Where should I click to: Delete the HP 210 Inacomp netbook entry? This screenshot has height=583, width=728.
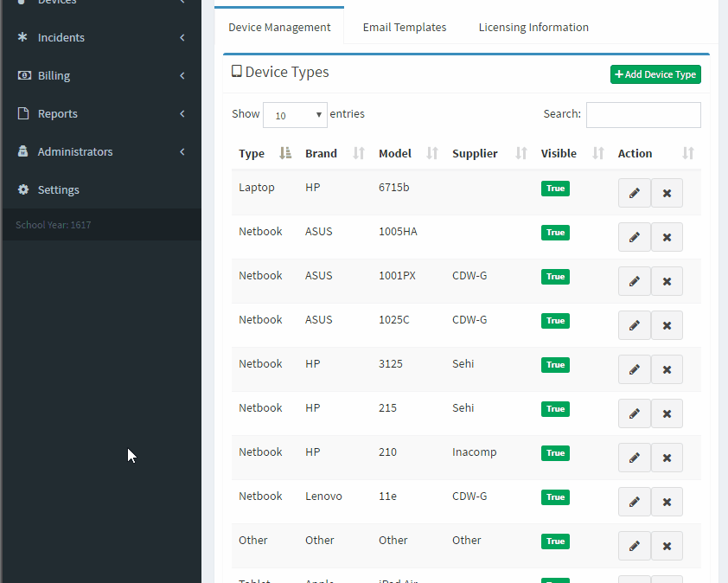click(x=667, y=458)
